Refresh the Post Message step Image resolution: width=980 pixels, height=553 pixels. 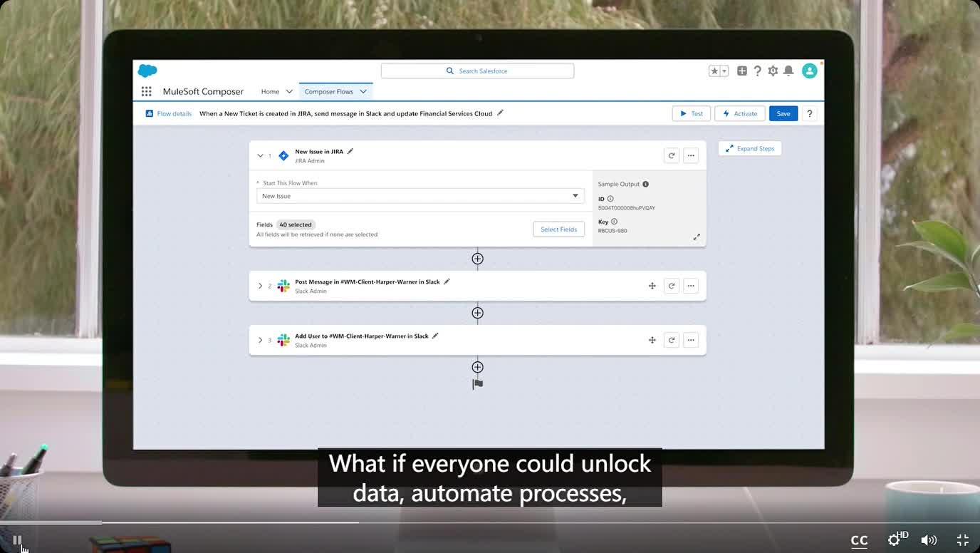(671, 286)
